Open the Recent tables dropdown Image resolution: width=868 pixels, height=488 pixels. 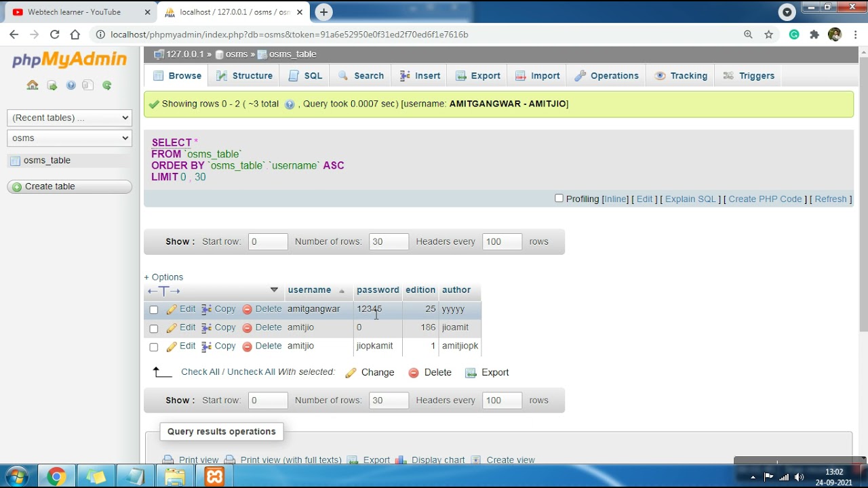coord(69,118)
